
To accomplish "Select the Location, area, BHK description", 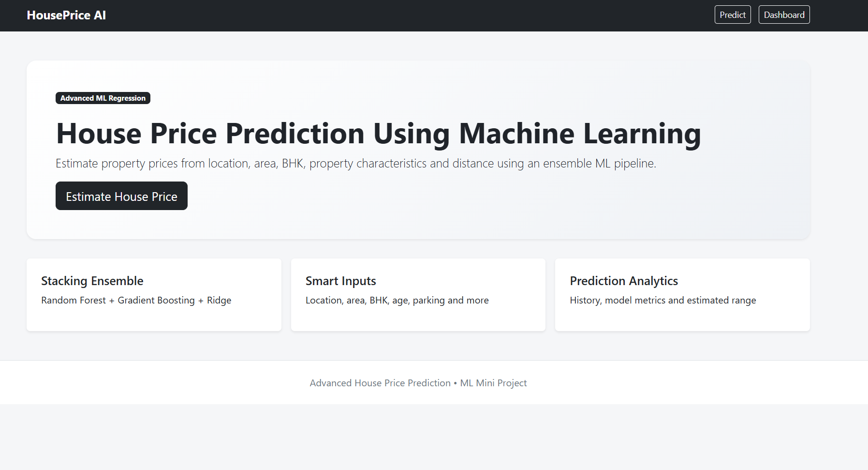I will pos(397,300).
